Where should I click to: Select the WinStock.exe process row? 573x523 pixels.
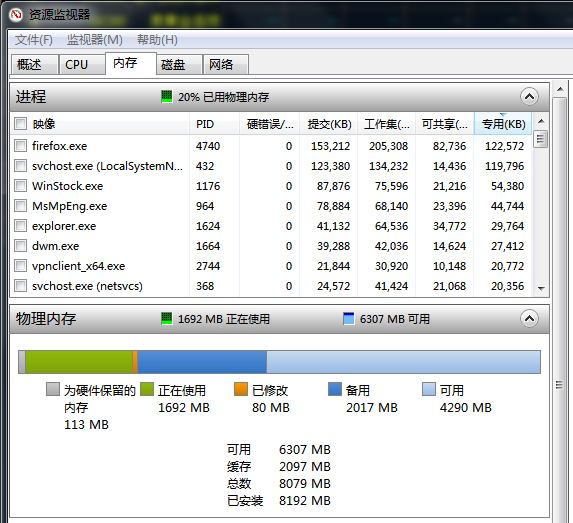point(271,186)
